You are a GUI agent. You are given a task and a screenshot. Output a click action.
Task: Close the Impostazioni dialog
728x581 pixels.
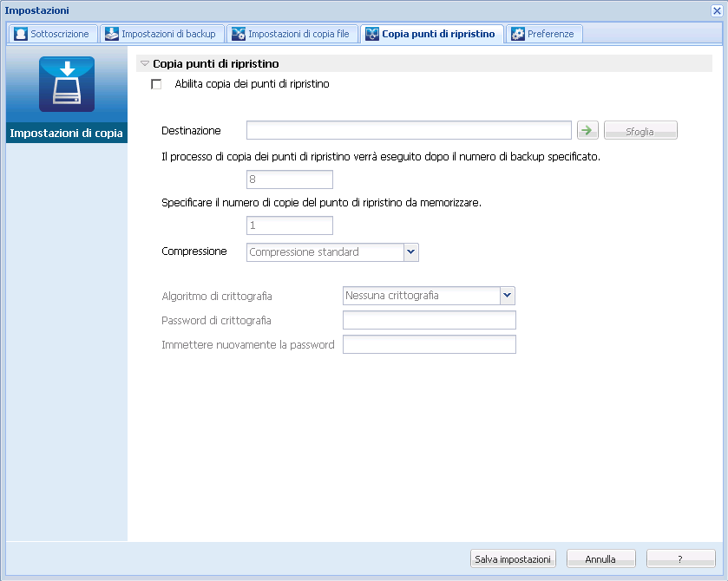point(717,10)
